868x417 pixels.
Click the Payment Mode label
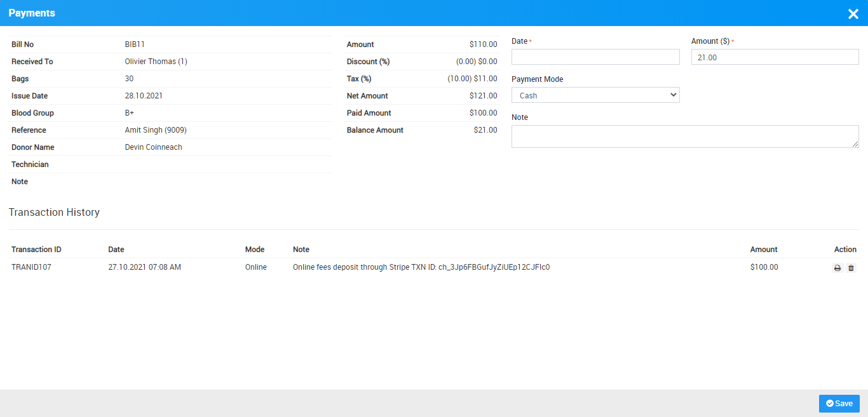click(x=538, y=79)
